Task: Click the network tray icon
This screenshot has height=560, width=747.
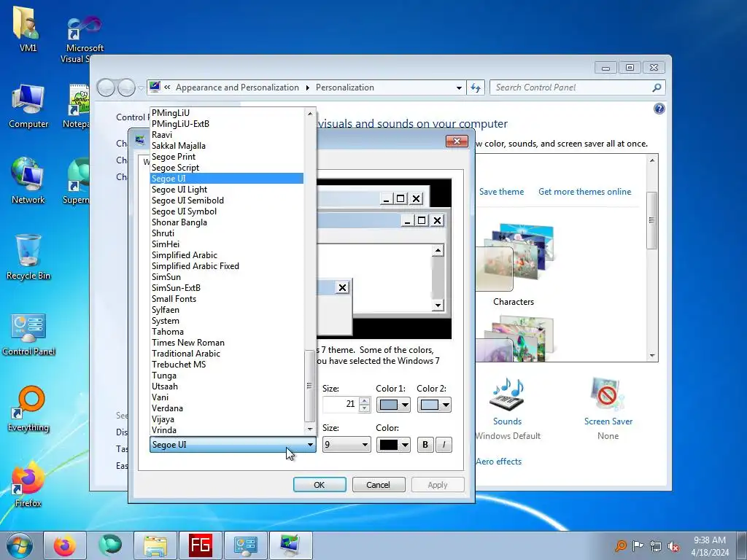Action: tap(656, 546)
